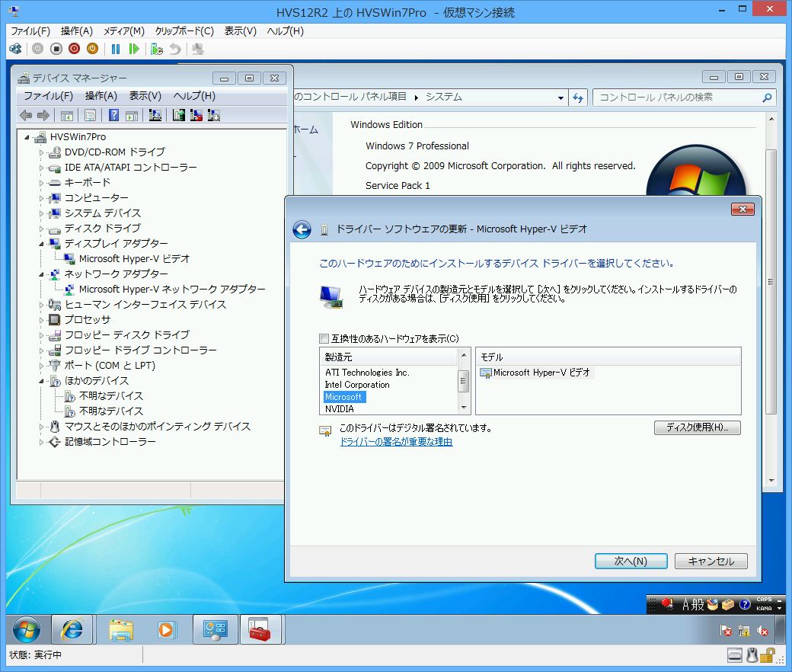Open Windows Media Player taskbar icon

166,630
